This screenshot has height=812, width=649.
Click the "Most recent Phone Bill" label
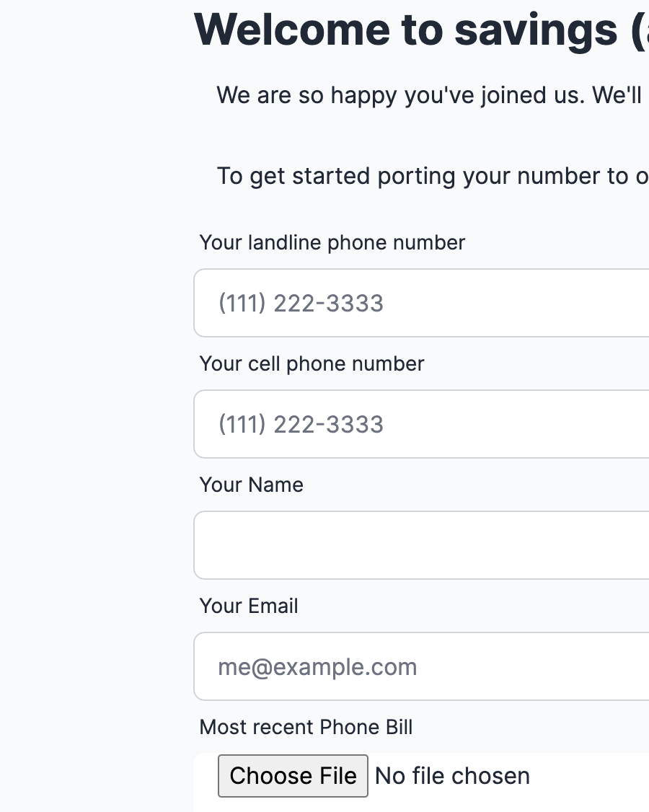point(306,727)
